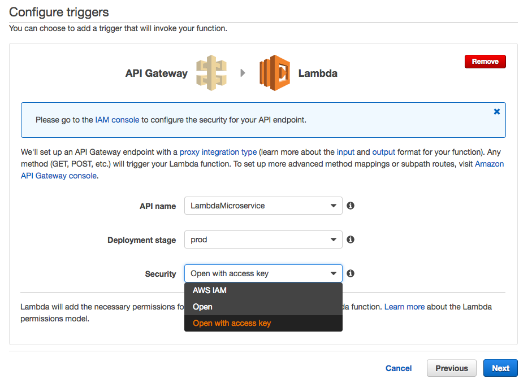Go back using the Previous button

(x=451, y=368)
